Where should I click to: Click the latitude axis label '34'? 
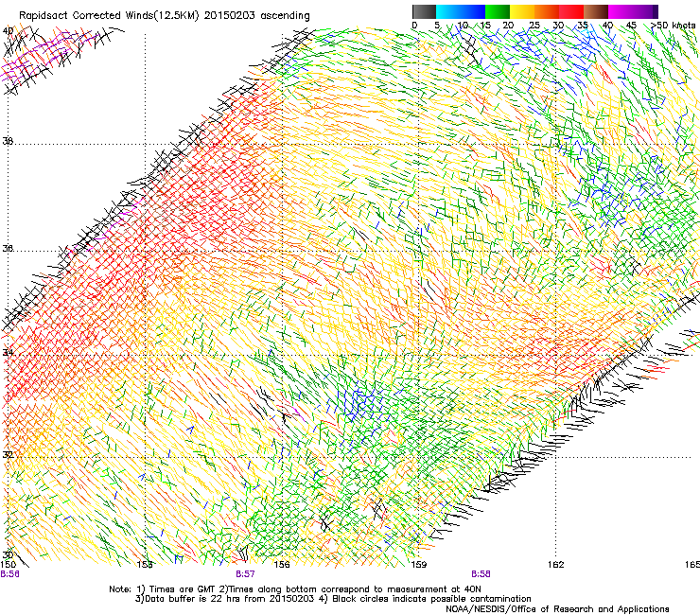(x=8, y=352)
